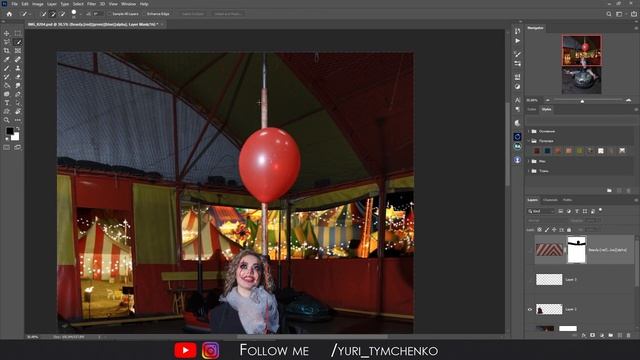Viewport: 640px width, 360px height.
Task: Select the Zoom tool
Action: point(7,120)
